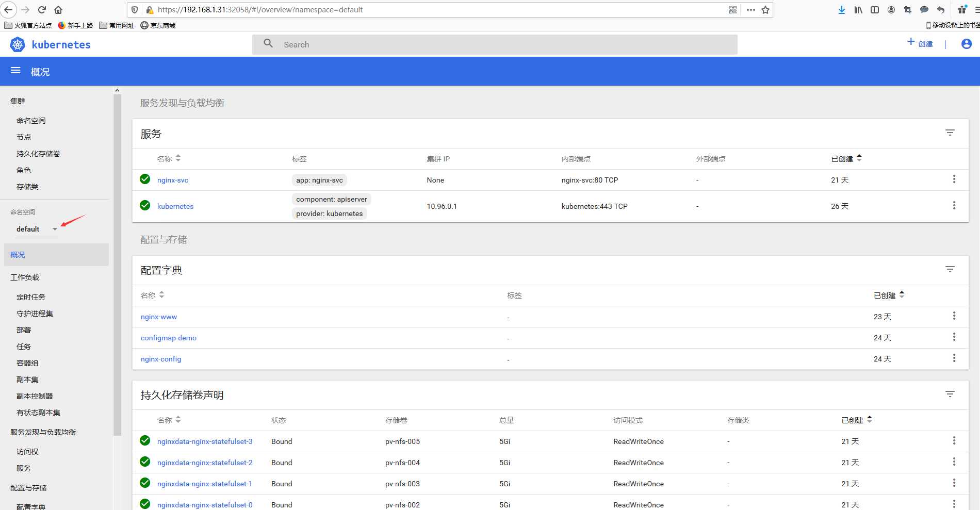Image resolution: width=980 pixels, height=510 pixels.
Task: Open 京东商城 bookmark
Action: 158,25
